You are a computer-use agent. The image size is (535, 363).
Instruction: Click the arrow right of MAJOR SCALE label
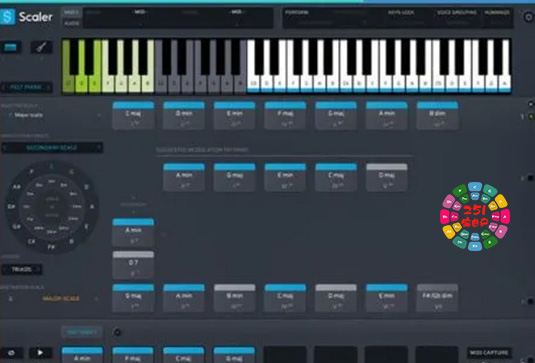(97, 299)
